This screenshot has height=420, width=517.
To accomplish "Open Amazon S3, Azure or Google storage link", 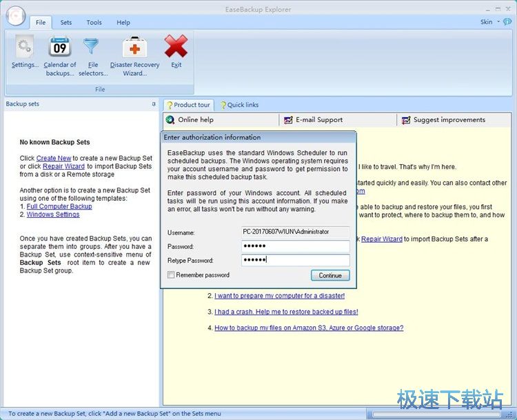I will (309, 328).
